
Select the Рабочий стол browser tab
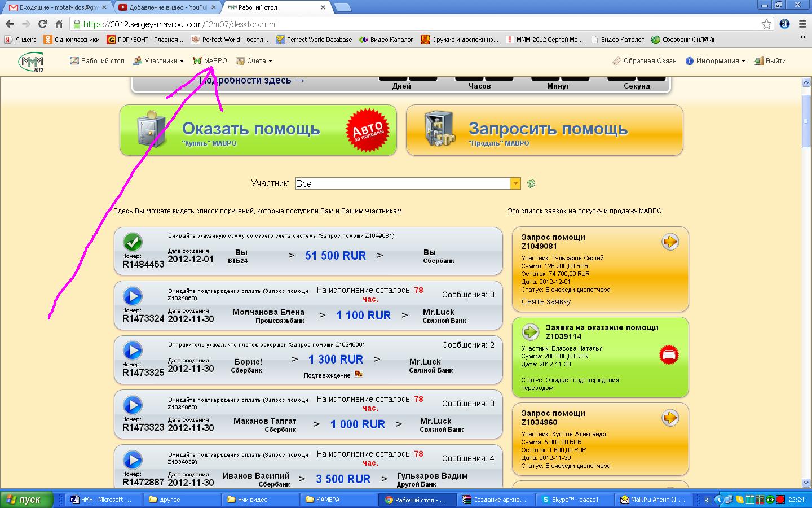pyautogui.click(x=276, y=7)
